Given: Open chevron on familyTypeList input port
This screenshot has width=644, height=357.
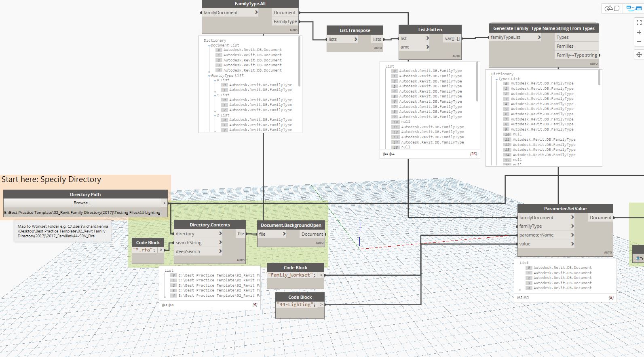Looking at the screenshot, I should tap(539, 37).
